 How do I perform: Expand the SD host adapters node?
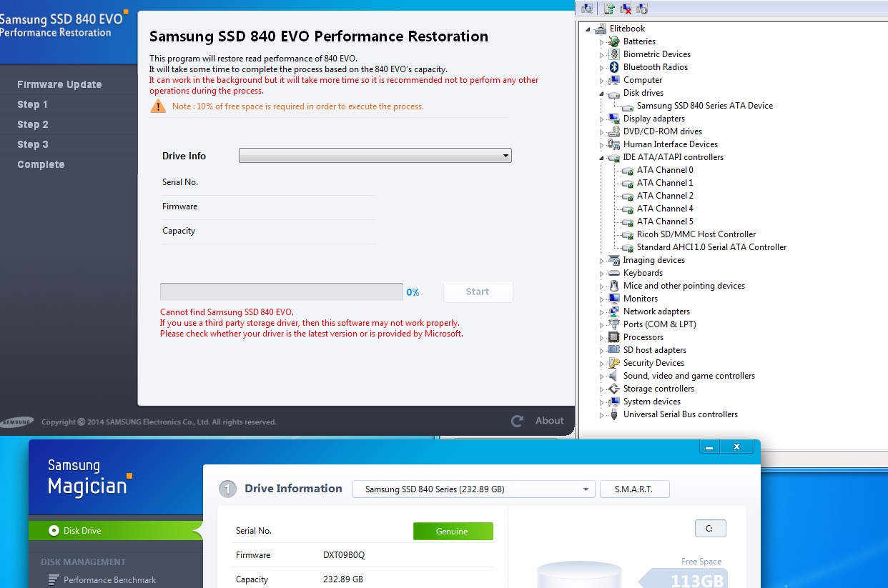(602, 351)
